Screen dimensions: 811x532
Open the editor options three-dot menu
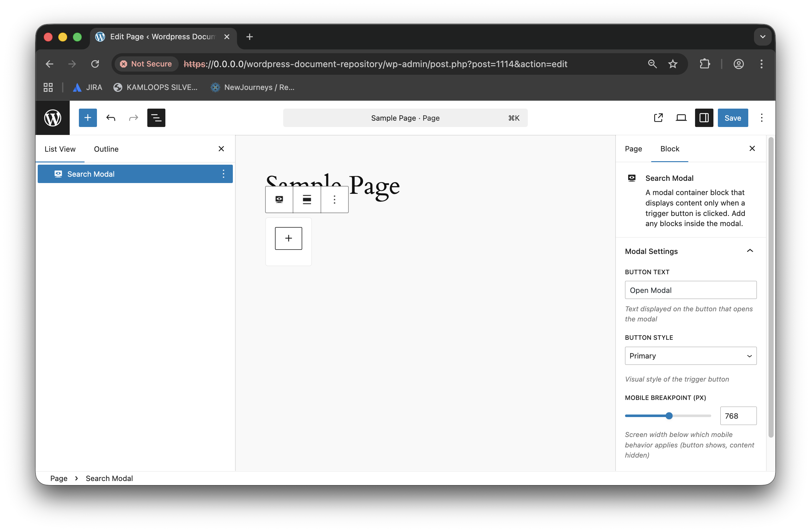tap(762, 118)
